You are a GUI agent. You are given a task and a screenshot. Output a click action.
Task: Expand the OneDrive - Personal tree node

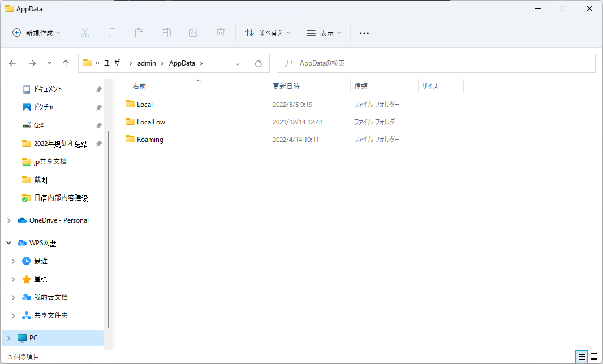[8, 220]
